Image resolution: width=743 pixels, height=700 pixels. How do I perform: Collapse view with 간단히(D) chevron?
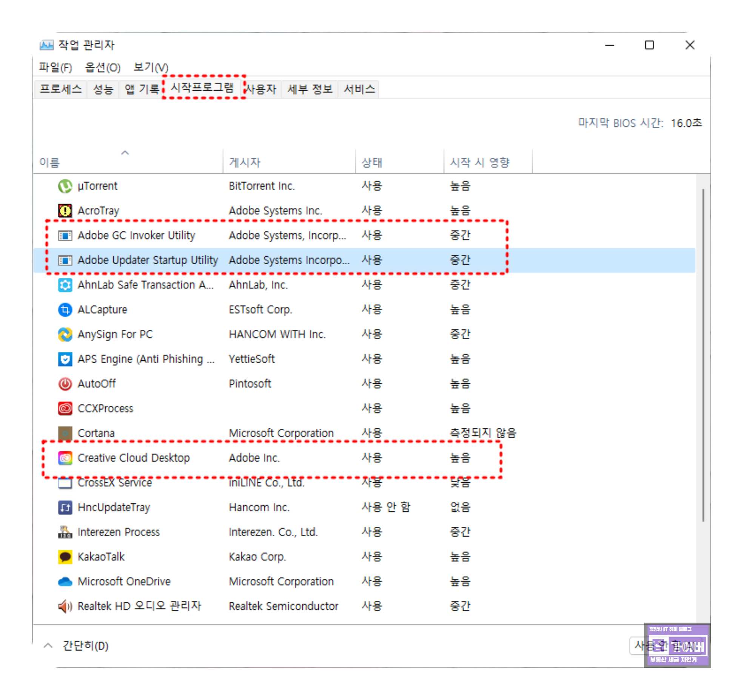[x=48, y=646]
